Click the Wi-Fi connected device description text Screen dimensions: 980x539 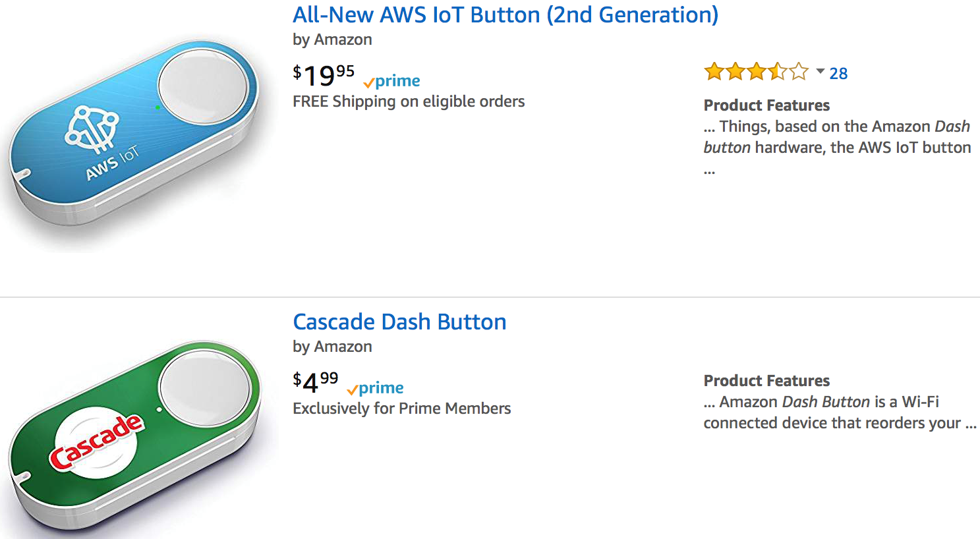coord(834,412)
